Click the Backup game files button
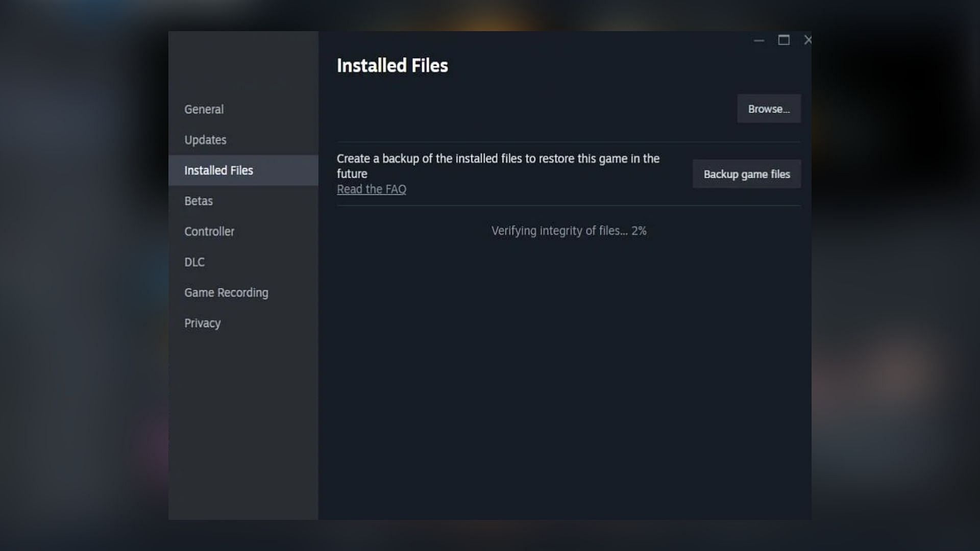Screen dimensions: 980x551 746,173
